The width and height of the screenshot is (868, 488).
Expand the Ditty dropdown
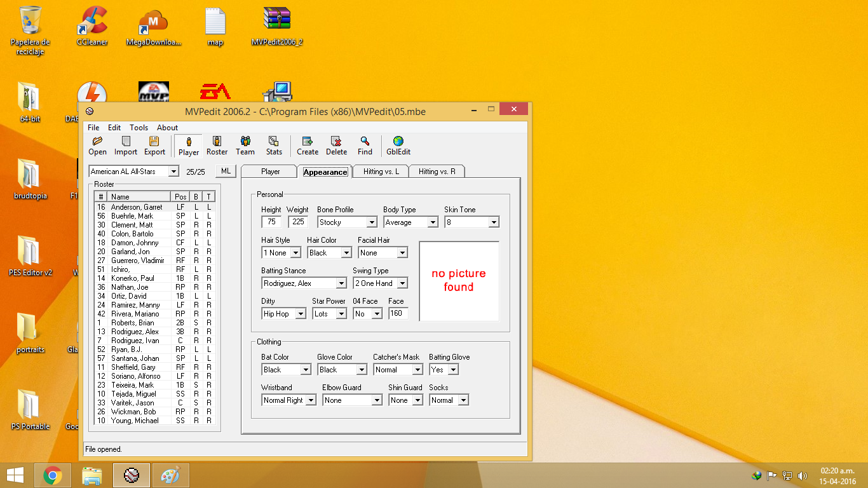pos(301,314)
